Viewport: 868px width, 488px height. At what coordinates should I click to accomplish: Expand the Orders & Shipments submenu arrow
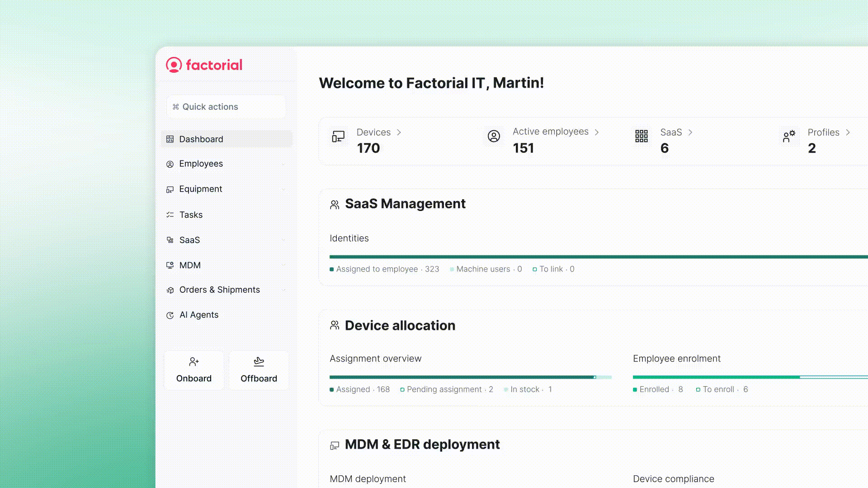click(283, 290)
